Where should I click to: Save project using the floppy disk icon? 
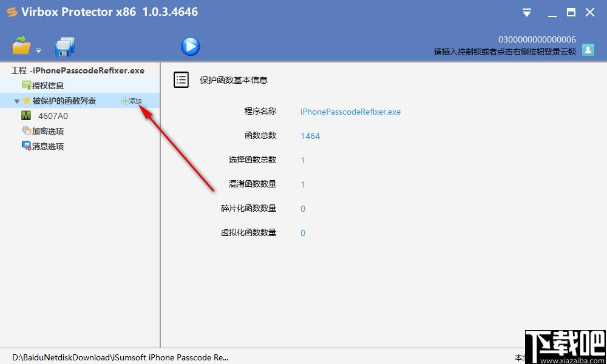(x=65, y=47)
